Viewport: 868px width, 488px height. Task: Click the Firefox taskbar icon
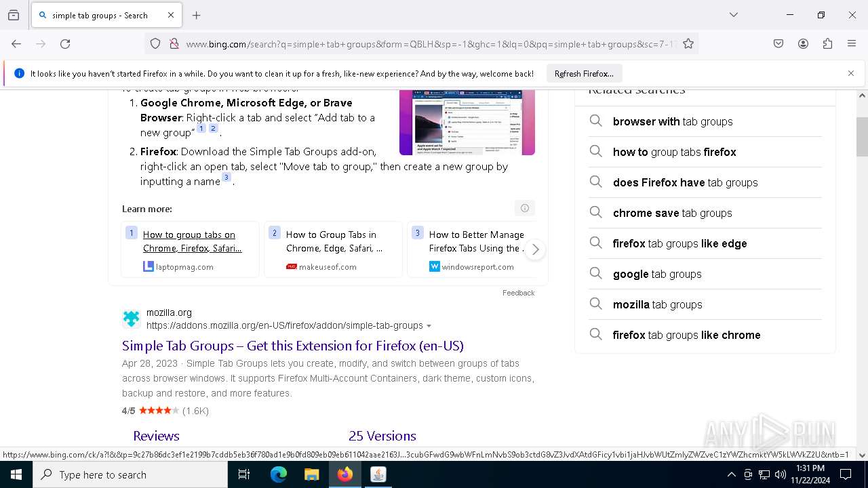point(344,474)
